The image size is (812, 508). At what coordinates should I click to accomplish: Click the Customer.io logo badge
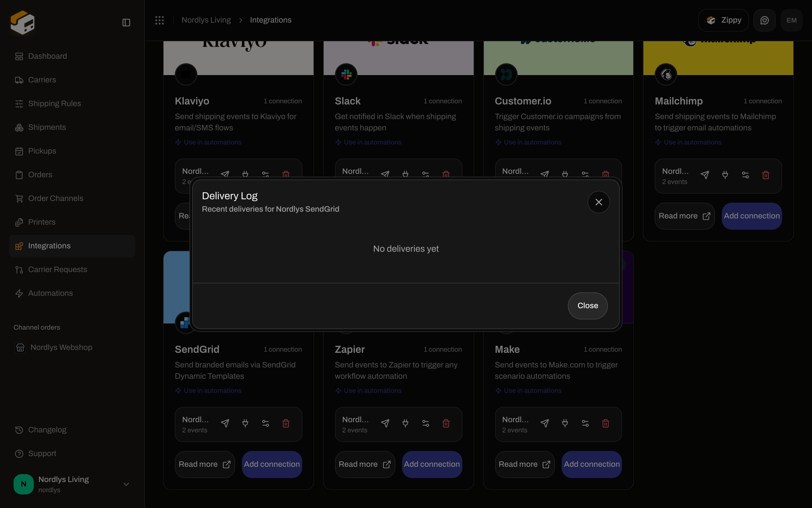[x=506, y=74]
